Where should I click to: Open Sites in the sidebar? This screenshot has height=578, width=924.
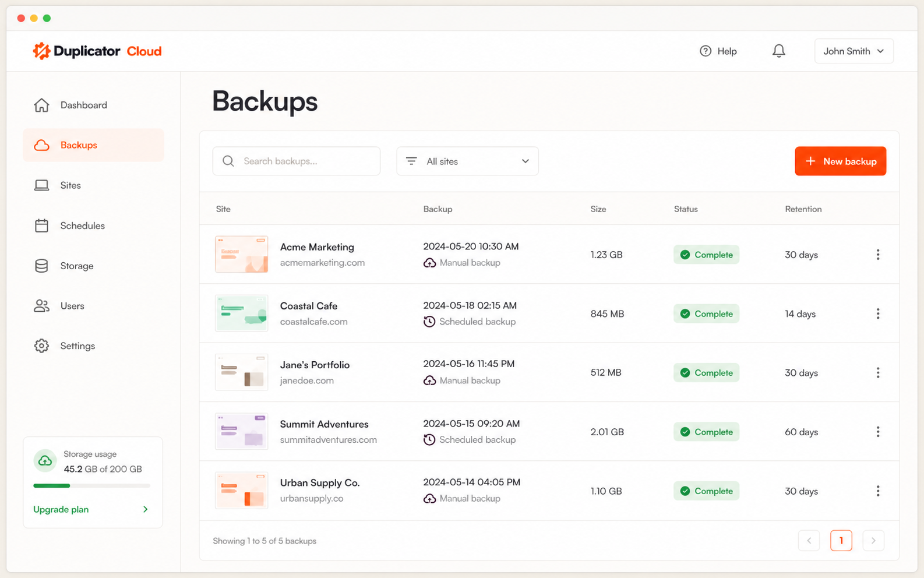93,185
